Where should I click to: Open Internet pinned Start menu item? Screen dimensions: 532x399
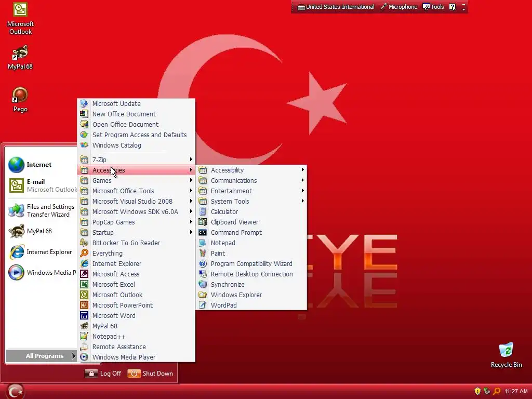pyautogui.click(x=42, y=165)
